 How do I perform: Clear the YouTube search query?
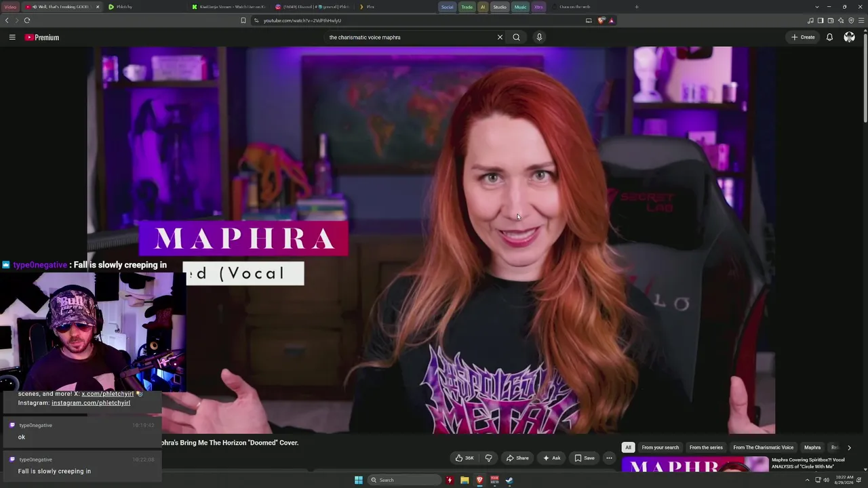[500, 37]
